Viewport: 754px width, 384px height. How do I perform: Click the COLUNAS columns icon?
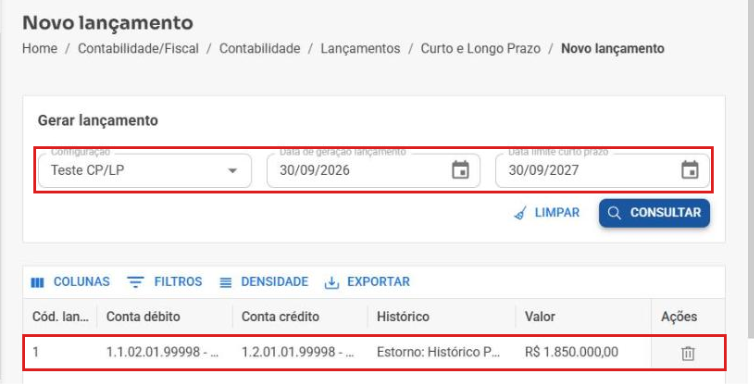38,282
